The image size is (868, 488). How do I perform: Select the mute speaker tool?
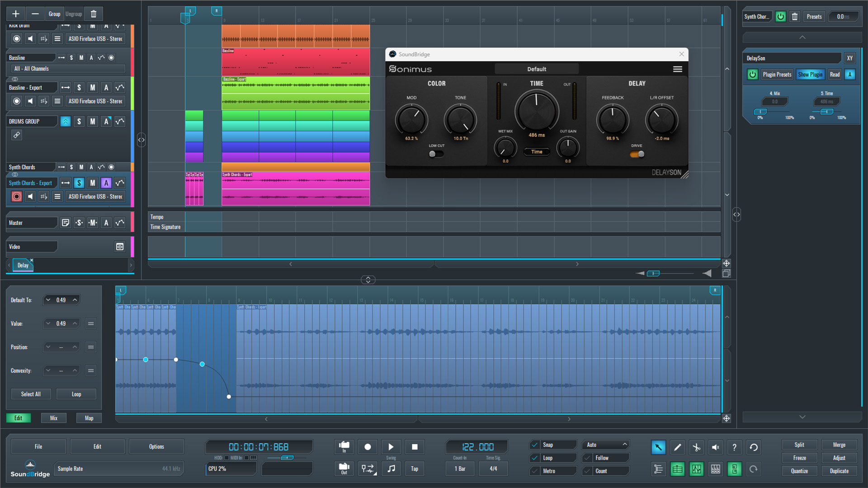click(715, 447)
